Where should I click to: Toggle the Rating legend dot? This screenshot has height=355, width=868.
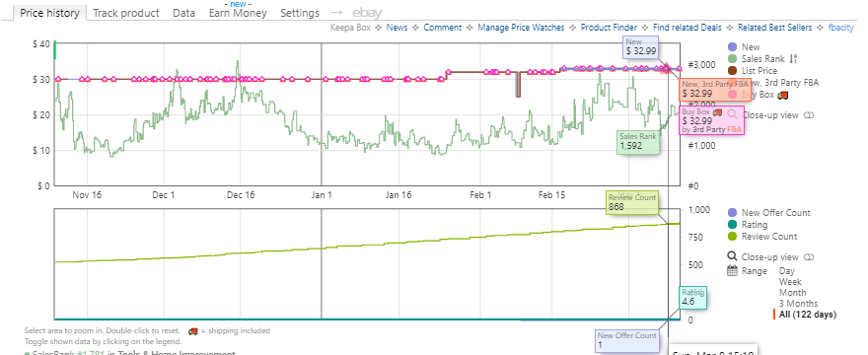(732, 224)
